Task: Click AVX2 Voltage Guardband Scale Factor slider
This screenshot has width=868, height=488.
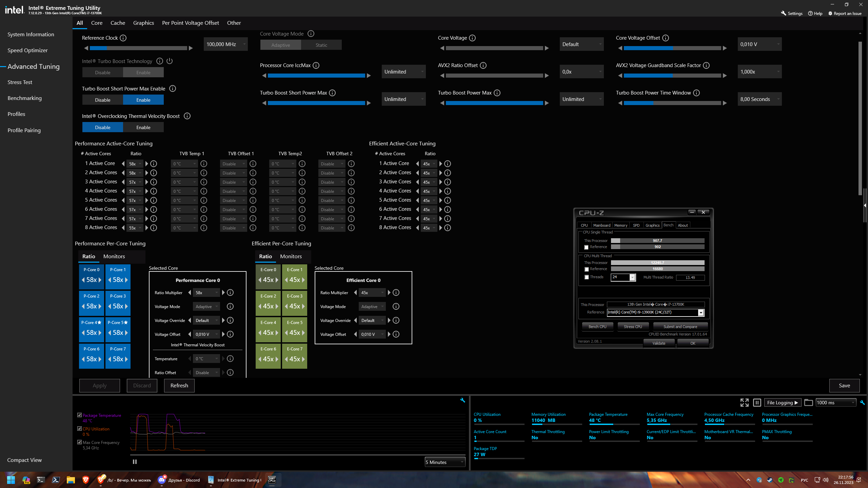Action: (x=672, y=76)
